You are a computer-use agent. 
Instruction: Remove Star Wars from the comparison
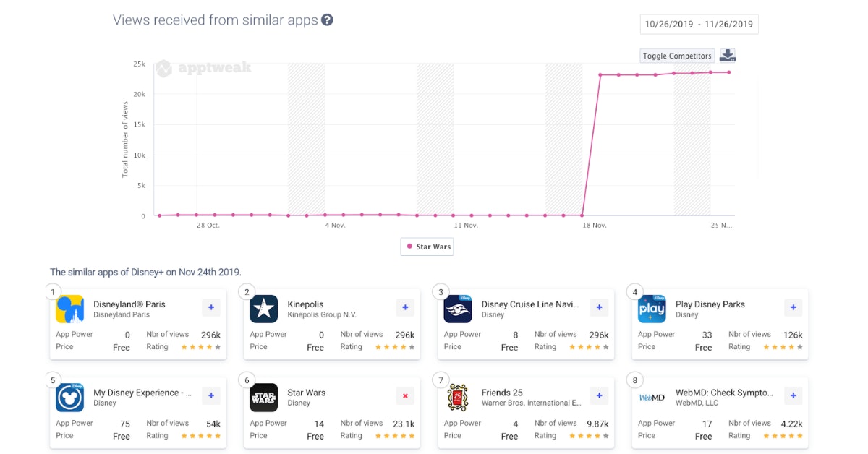coord(405,396)
